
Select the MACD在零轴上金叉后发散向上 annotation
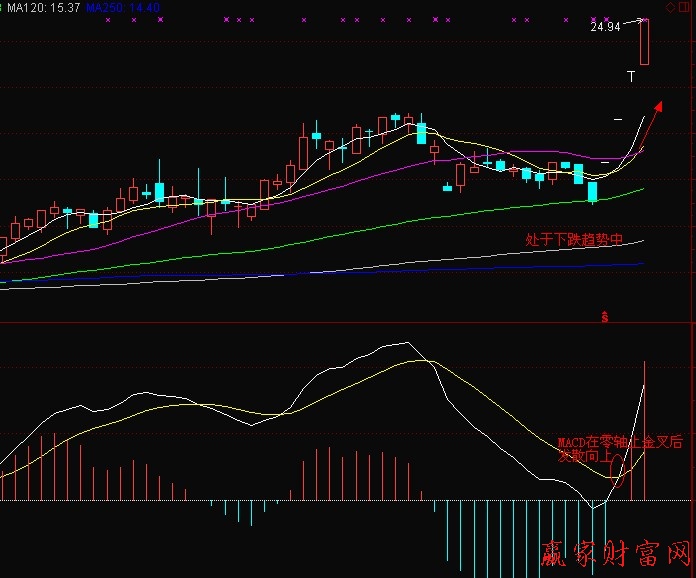click(619, 448)
